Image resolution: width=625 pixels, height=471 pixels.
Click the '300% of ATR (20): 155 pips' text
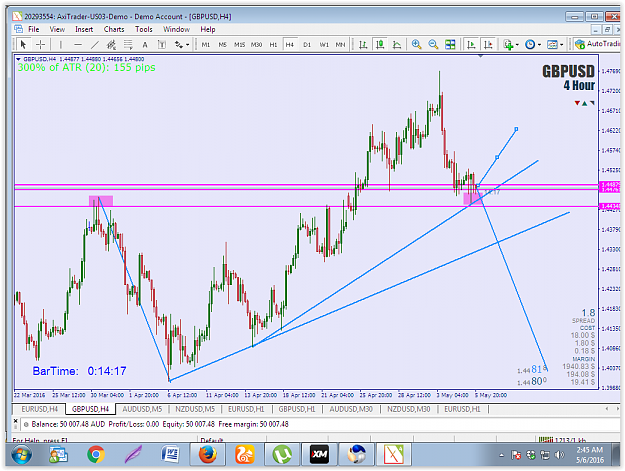point(86,67)
